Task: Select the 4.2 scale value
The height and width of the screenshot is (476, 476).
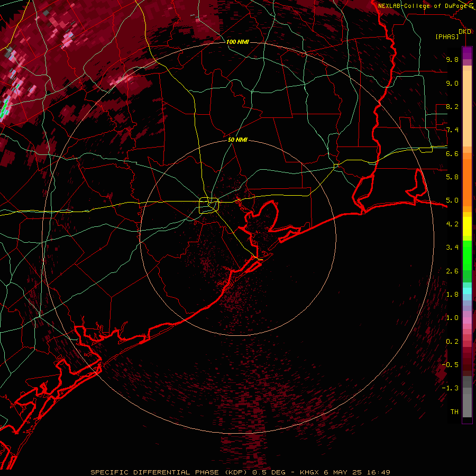Action: click(x=452, y=224)
